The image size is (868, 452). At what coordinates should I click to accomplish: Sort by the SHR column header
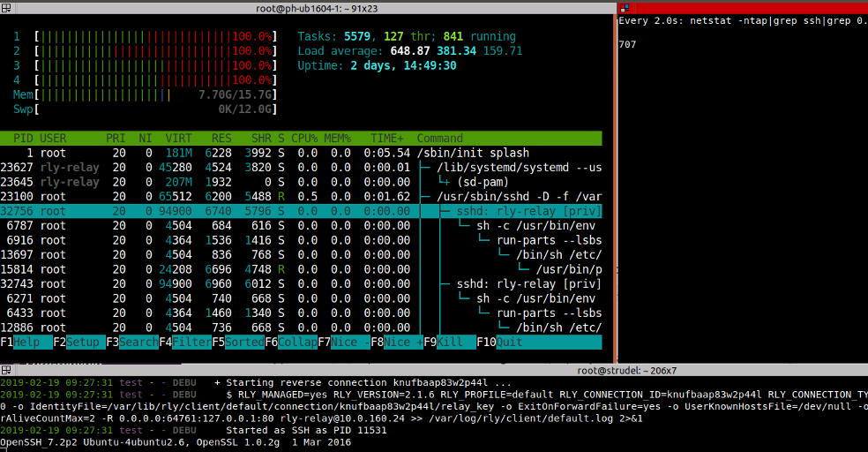261,138
